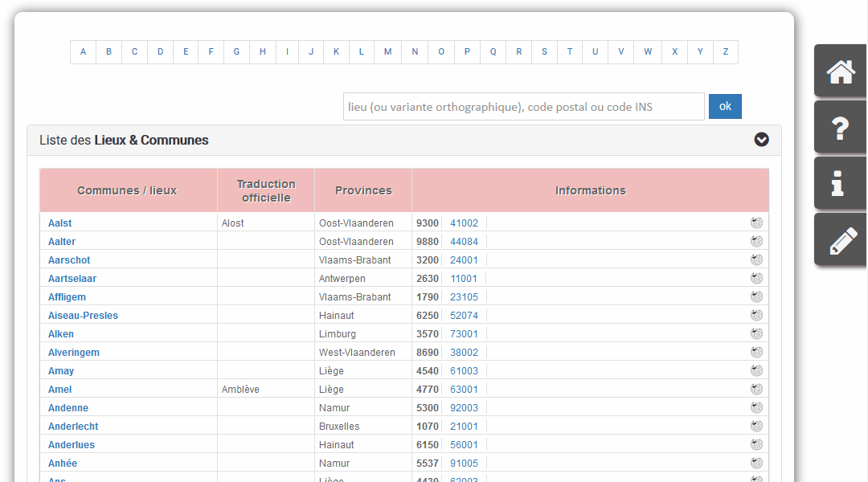Click INS code 24001 link
Image resolution: width=868 pixels, height=482 pixels.
[x=464, y=260]
